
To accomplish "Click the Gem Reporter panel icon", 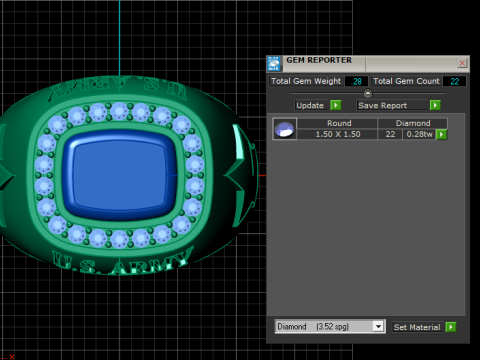I will point(274,63).
